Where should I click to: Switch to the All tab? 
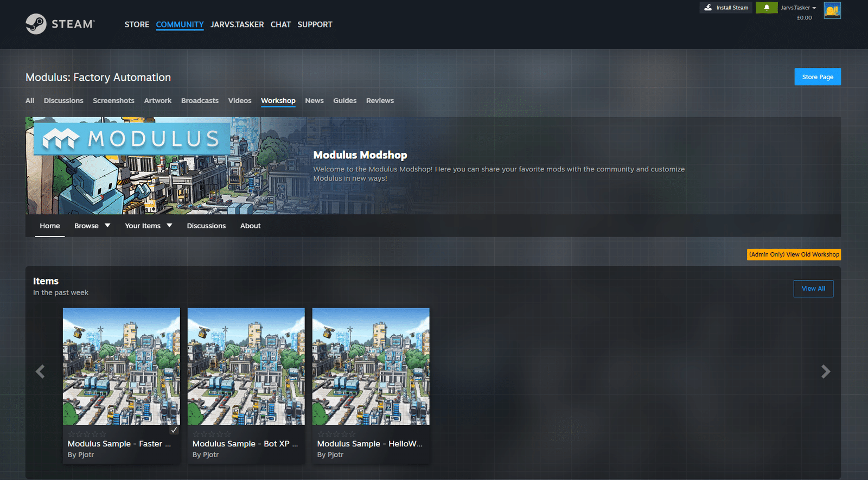[30, 101]
